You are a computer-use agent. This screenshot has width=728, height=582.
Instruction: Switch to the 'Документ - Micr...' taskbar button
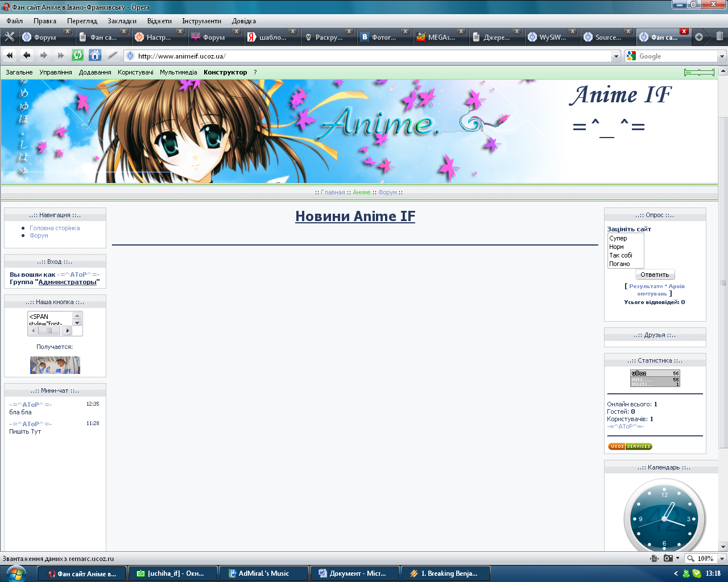point(355,573)
